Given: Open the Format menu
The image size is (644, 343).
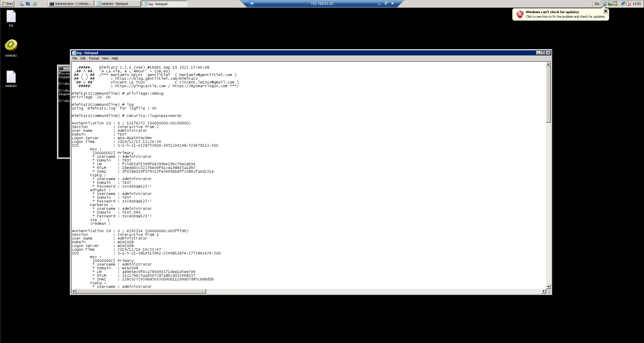Looking at the screenshot, I should pyautogui.click(x=94, y=58).
